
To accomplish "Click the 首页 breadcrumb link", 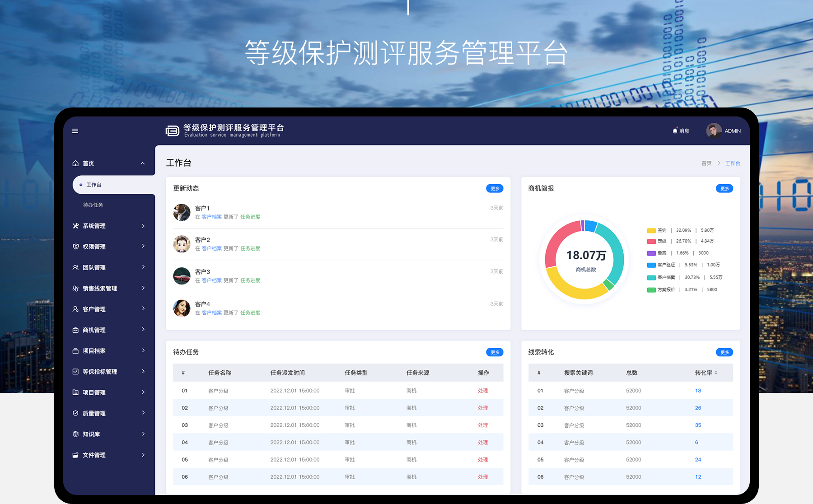I will 706,163.
